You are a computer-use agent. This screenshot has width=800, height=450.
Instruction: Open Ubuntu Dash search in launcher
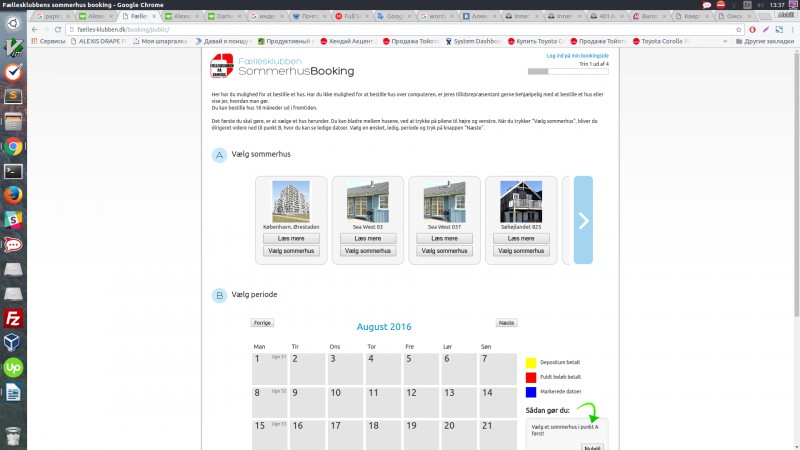(13, 23)
